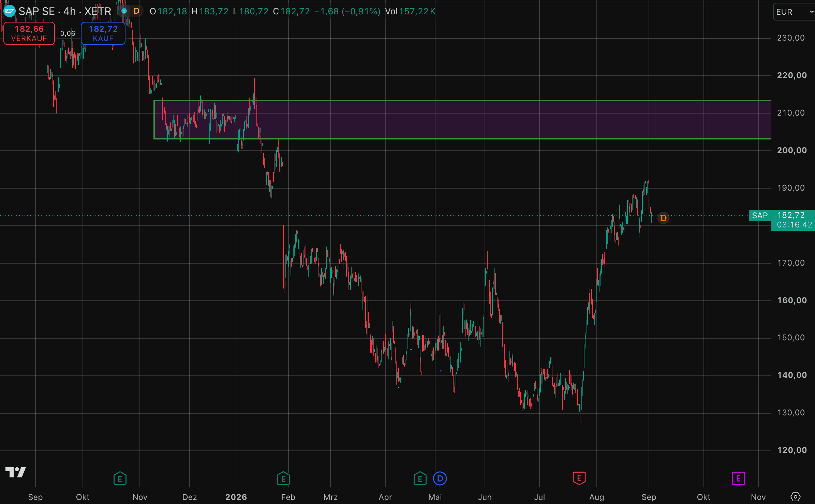
Task: Open the green earnings marker near Feb
Action: (283, 478)
